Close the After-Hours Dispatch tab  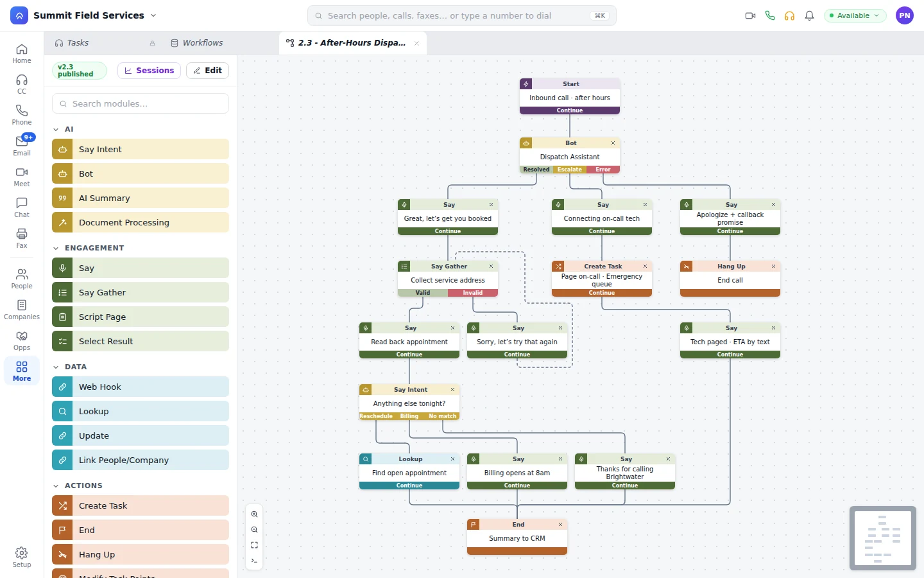click(x=416, y=44)
